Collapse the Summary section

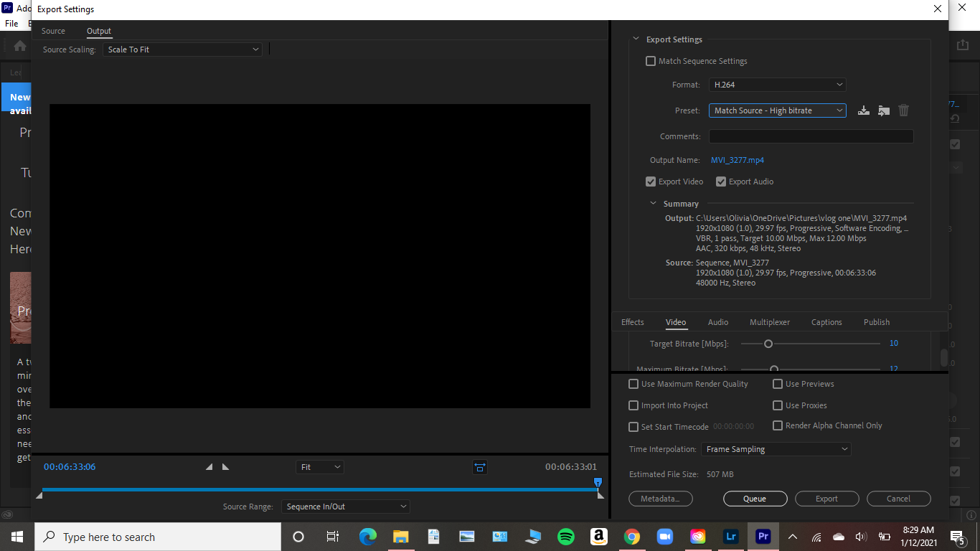[x=653, y=203]
